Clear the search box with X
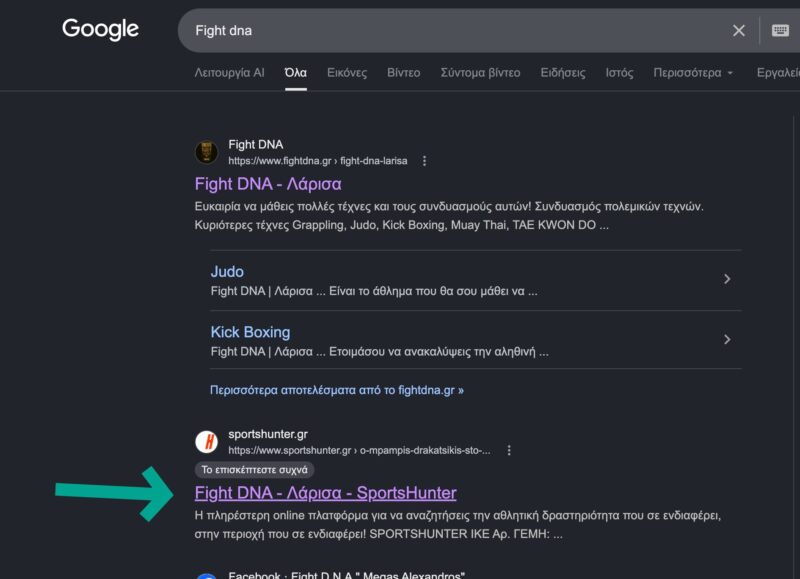The height and width of the screenshot is (579, 800). pyautogui.click(x=738, y=31)
